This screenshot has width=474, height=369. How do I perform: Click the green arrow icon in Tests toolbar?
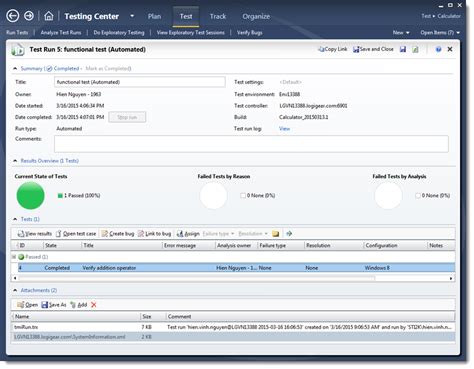pos(289,234)
